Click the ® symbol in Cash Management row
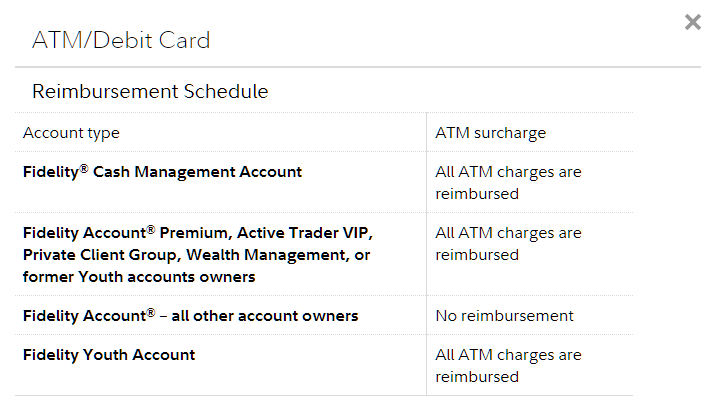 tap(84, 168)
